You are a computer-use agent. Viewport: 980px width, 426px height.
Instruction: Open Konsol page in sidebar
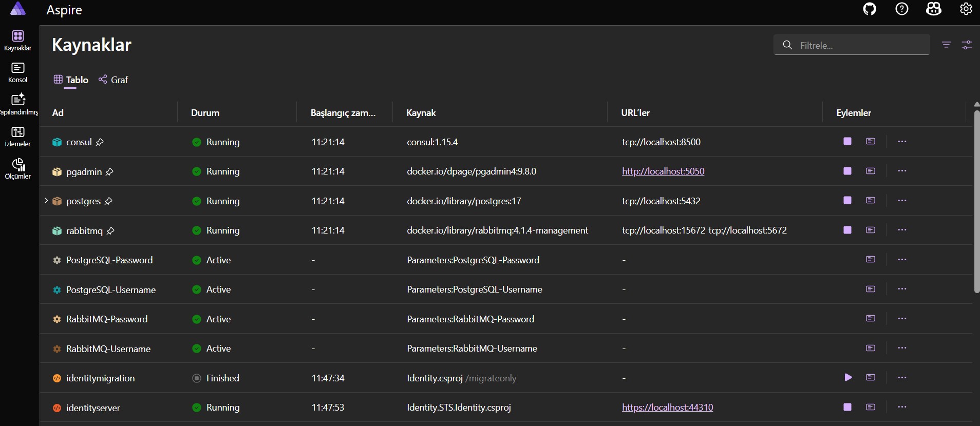tap(18, 72)
